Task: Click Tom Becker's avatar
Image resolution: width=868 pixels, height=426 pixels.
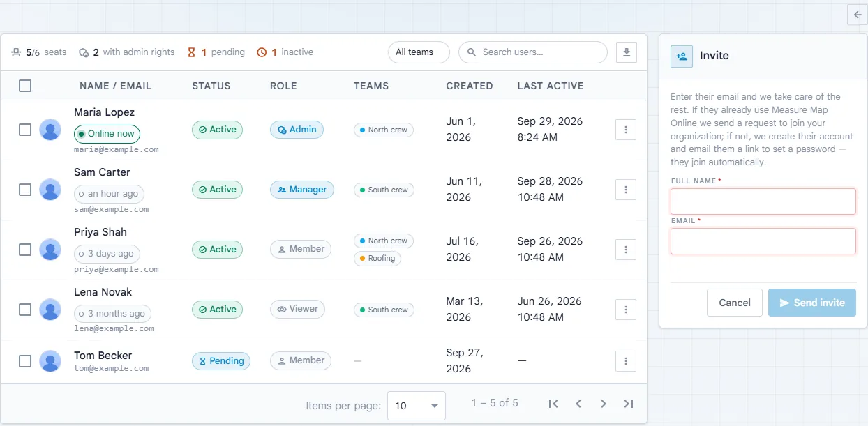Action: click(50, 361)
